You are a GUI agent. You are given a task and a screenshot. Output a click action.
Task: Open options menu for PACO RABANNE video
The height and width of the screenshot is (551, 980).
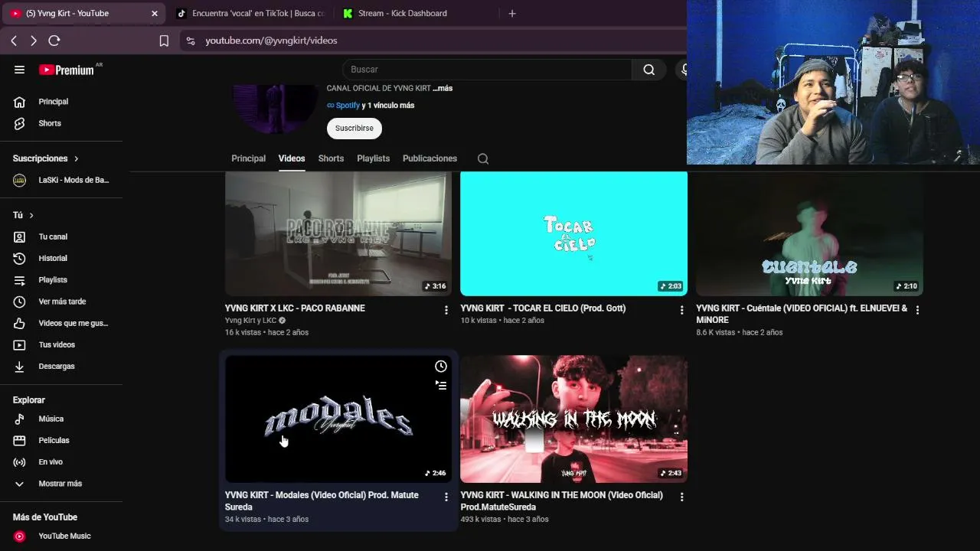click(446, 310)
